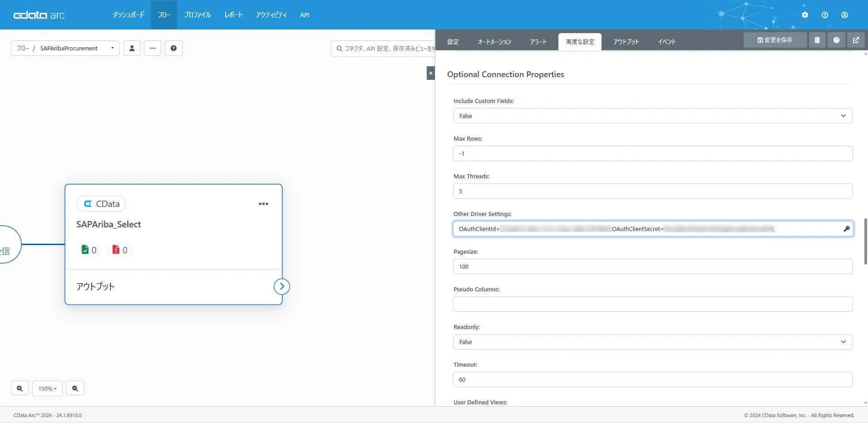
Task: Open the API menu
Action: 305,15
